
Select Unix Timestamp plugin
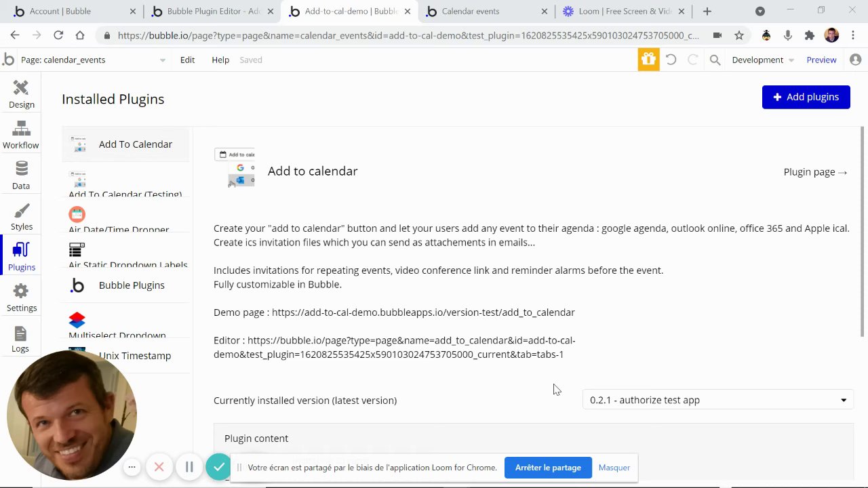point(126,354)
